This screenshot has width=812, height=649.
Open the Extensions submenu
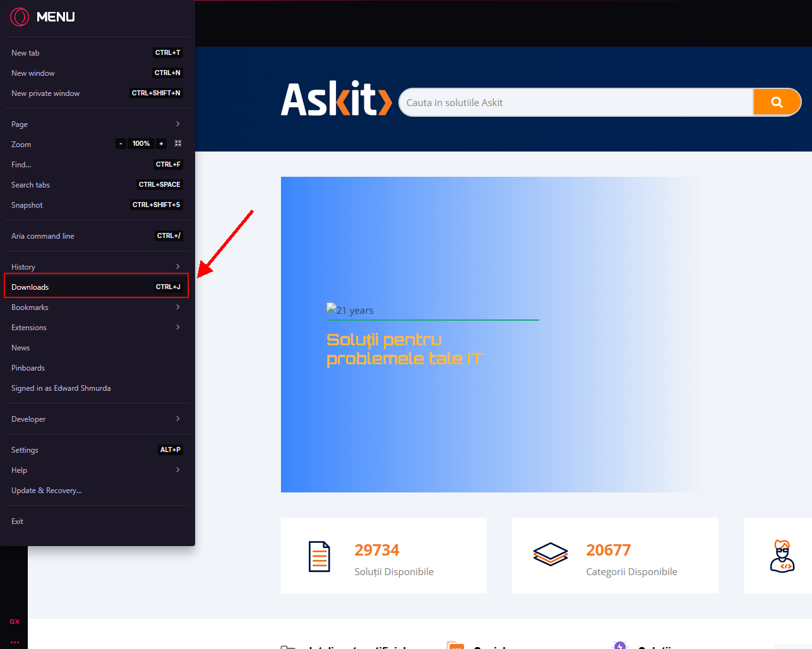pyautogui.click(x=96, y=328)
